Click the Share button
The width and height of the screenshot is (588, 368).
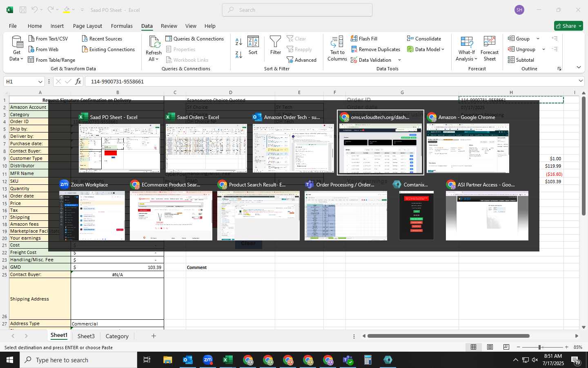click(x=568, y=26)
